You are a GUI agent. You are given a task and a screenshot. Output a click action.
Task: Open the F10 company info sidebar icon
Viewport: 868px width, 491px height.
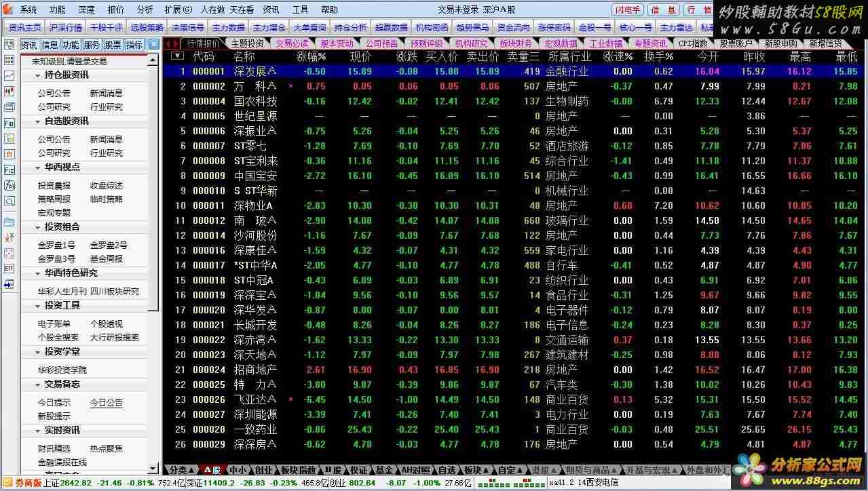[10, 123]
